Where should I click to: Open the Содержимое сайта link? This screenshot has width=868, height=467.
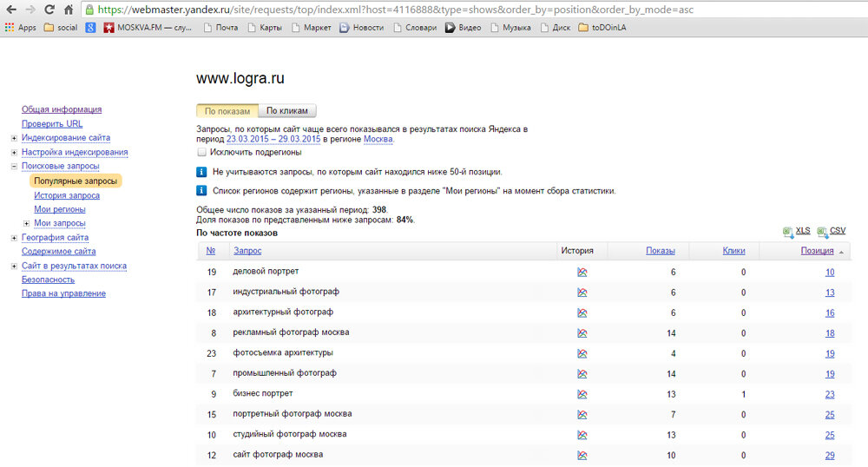59,251
